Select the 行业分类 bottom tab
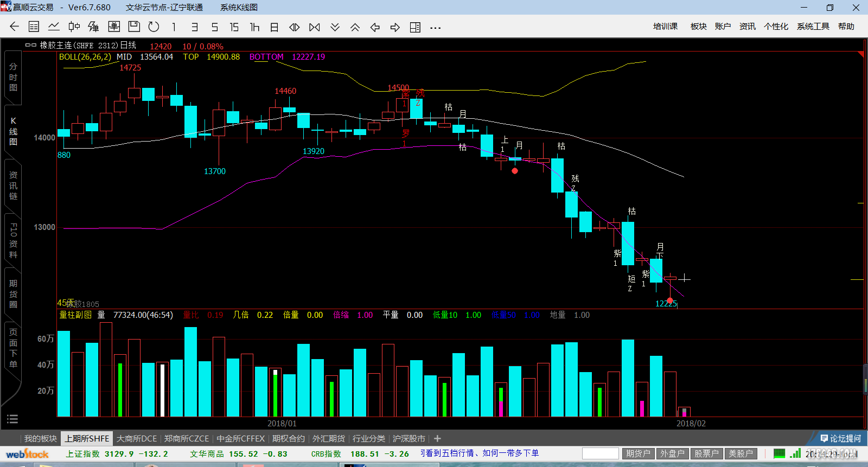This screenshot has height=467, width=868. 368,438
